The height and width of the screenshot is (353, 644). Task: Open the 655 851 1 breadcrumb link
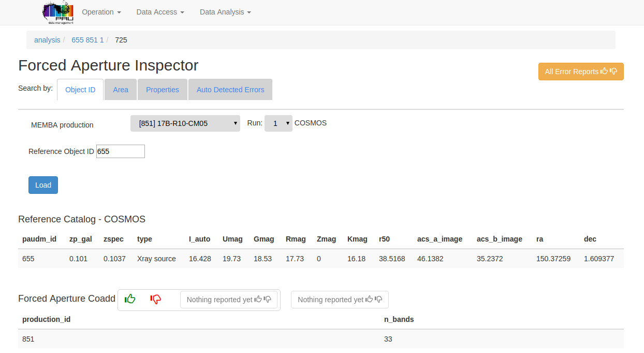[x=87, y=40]
